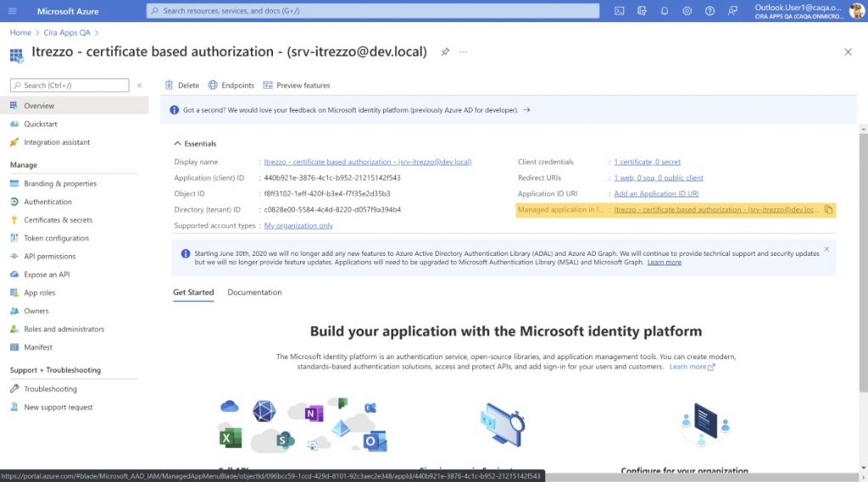
Task: Go to Home breadcrumb
Action: [20, 33]
